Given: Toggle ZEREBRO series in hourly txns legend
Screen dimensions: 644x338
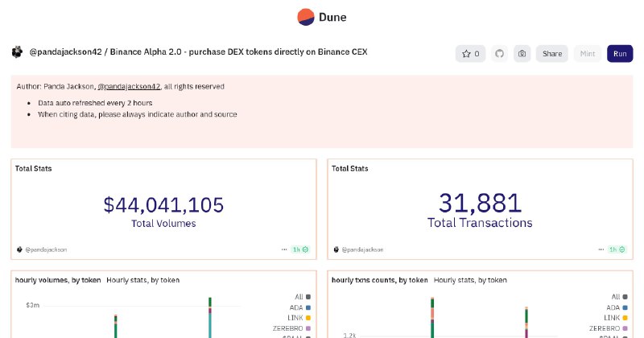Looking at the screenshot, I should [609, 328].
